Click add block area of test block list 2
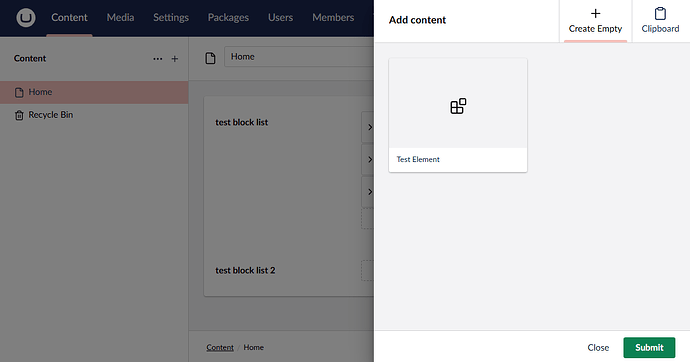This screenshot has height=362, width=690. pyautogui.click(x=367, y=271)
